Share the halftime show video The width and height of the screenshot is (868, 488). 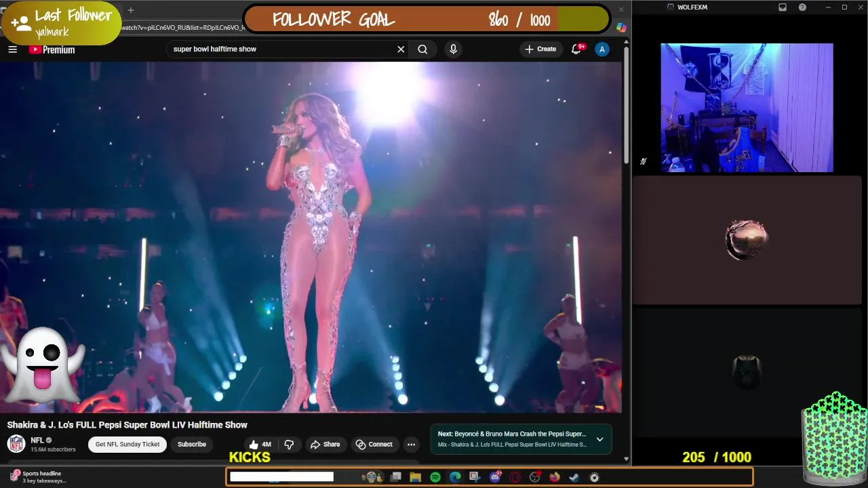[x=325, y=445]
